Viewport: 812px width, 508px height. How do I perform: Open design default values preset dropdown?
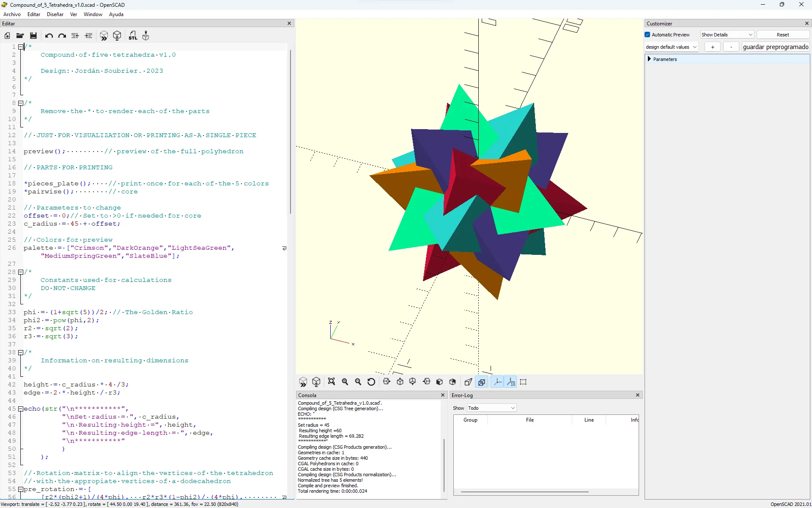[671, 47]
